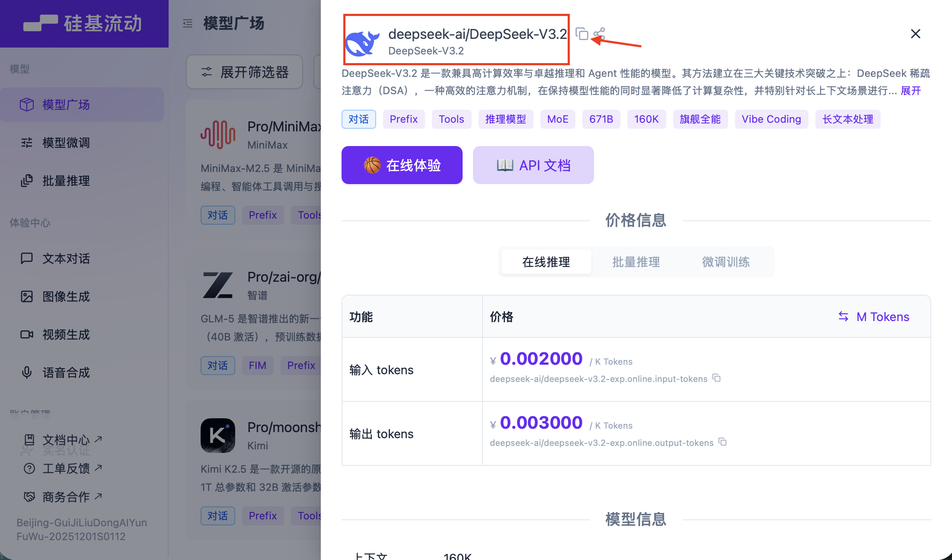Screen dimensions: 952x560
Task: Open the 文档中心 external link
Action: 64,440
